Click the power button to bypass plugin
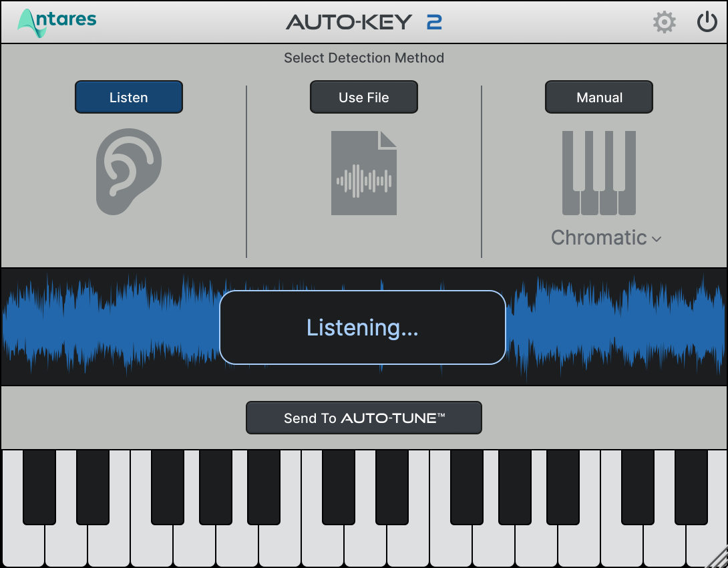Image resolution: width=728 pixels, height=568 pixels. pos(706,21)
